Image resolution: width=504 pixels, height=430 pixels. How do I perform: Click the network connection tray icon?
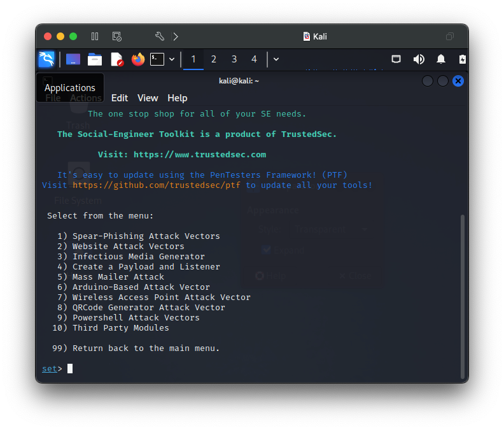point(396,59)
